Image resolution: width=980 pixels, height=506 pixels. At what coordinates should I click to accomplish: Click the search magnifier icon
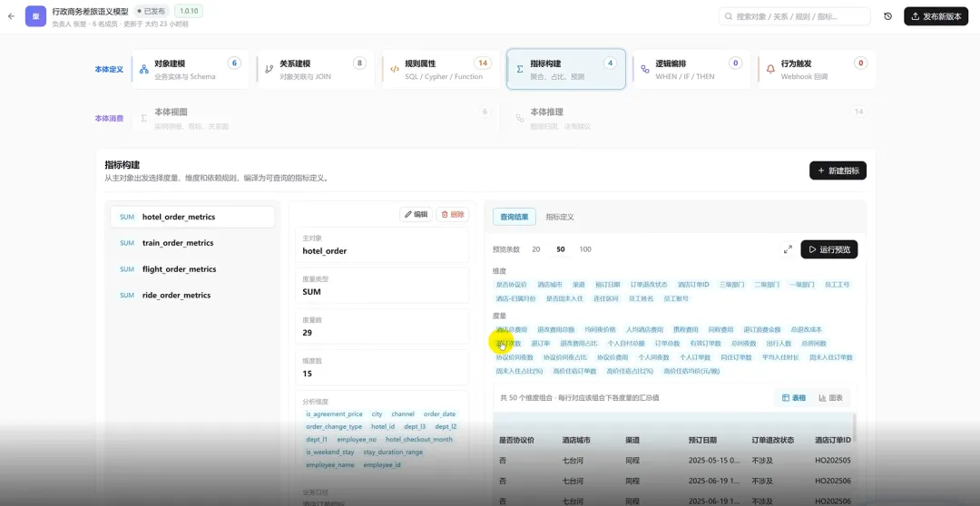pyautogui.click(x=729, y=16)
